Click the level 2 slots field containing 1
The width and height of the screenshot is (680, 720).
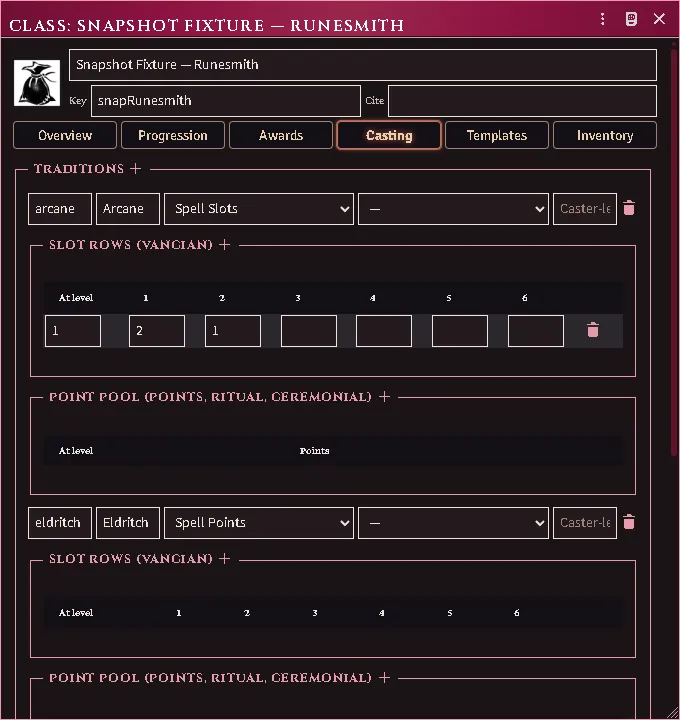[233, 331]
